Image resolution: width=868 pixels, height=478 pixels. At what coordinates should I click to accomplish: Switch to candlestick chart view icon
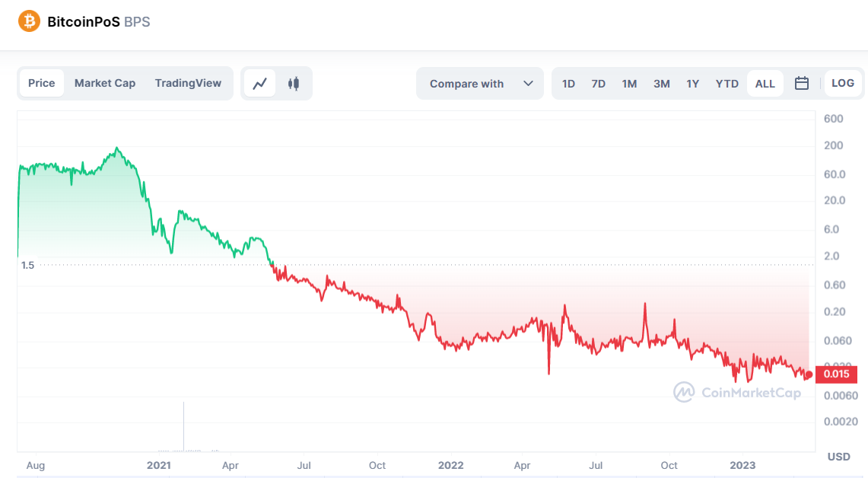click(294, 84)
